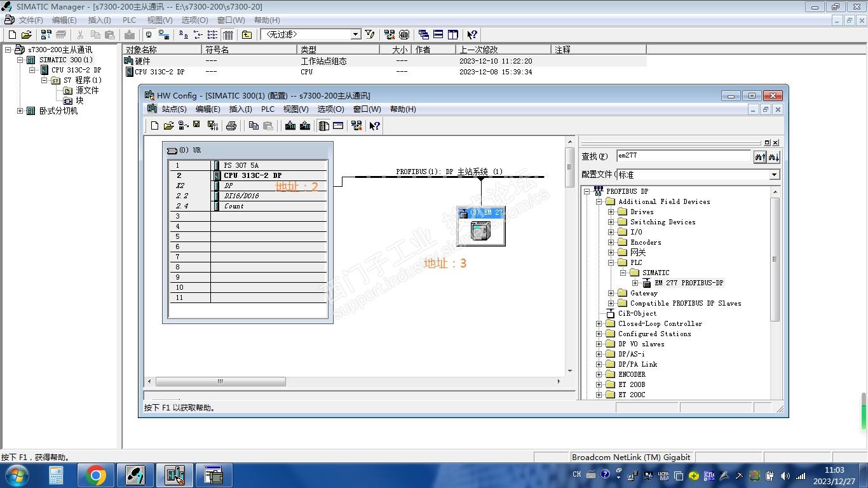Click the Copy icon in HW Config toolbar

tap(254, 126)
